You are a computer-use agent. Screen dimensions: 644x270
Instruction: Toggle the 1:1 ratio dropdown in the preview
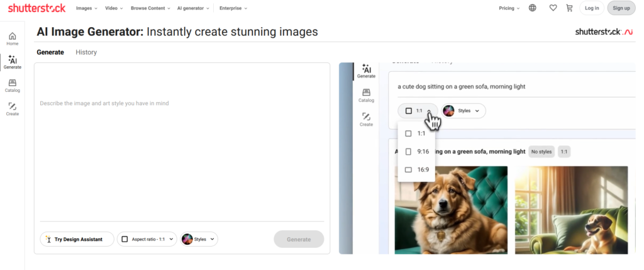[418, 111]
